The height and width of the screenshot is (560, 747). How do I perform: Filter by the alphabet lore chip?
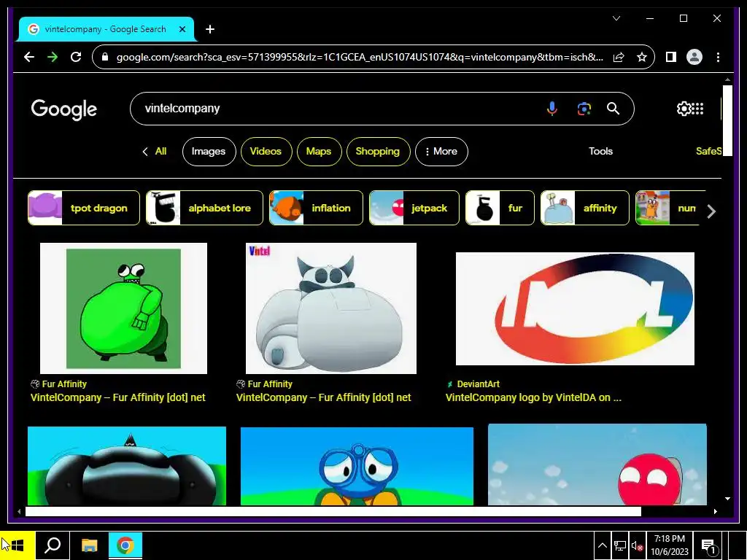pos(204,208)
